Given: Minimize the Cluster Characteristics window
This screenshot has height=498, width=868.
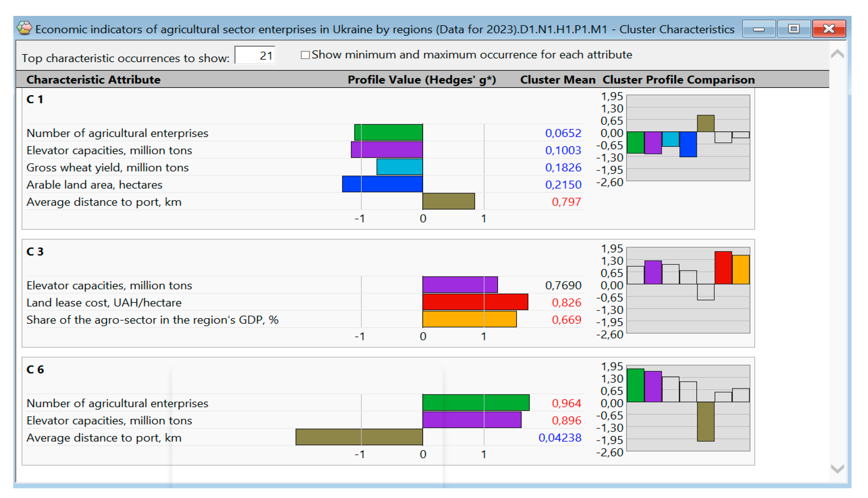Looking at the screenshot, I should [758, 29].
